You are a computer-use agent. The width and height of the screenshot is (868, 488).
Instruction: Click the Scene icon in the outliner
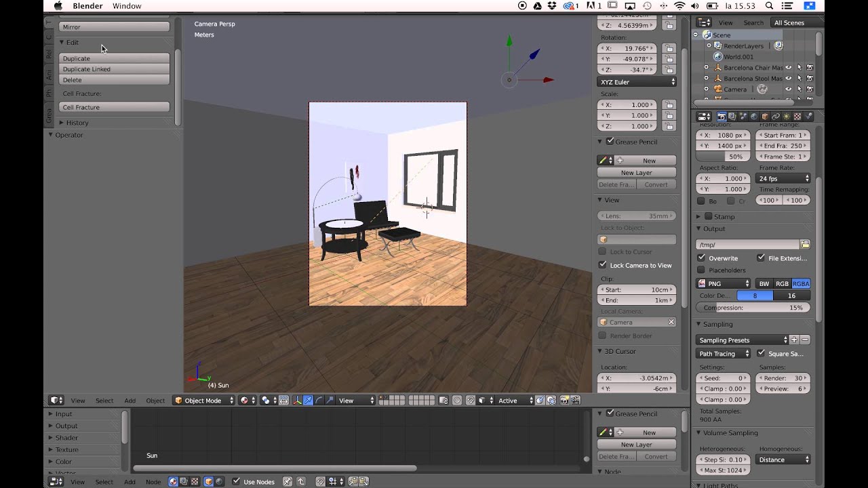point(707,35)
